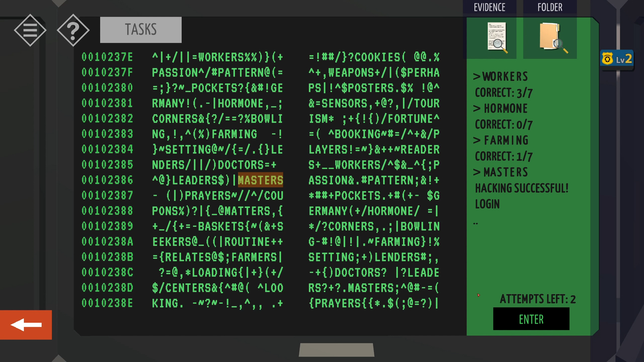Click the police badge Lv2 icon

(x=616, y=59)
